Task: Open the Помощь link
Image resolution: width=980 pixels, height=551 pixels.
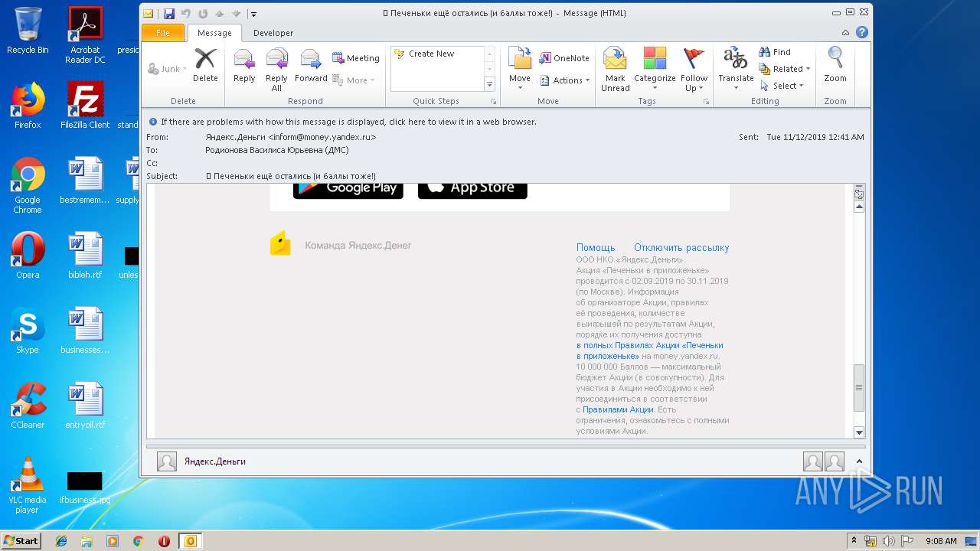Action: [x=596, y=248]
